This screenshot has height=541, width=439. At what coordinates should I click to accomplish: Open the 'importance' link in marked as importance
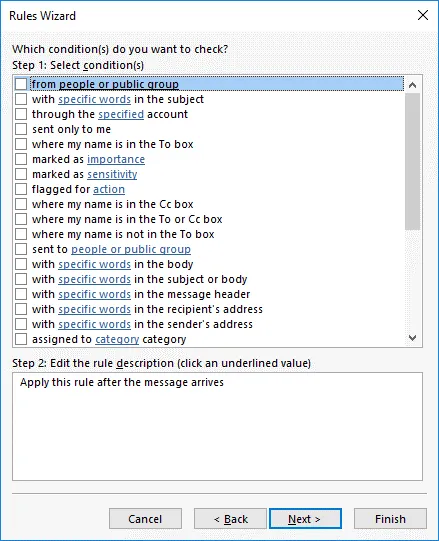point(116,159)
